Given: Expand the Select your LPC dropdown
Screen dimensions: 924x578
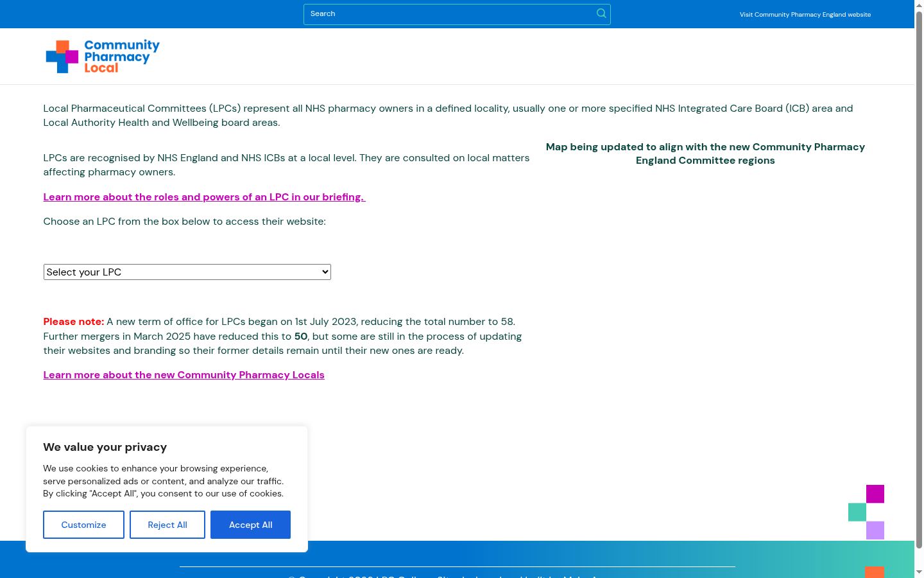Looking at the screenshot, I should point(187,272).
